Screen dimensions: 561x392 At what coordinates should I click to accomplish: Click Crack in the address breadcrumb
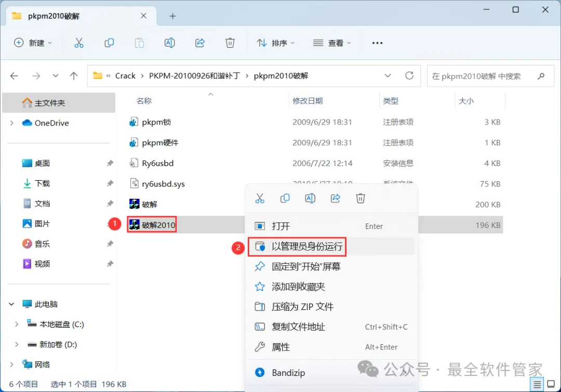(x=125, y=76)
